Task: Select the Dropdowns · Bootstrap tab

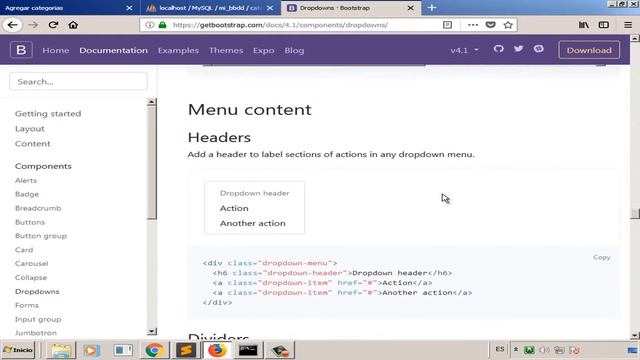Action: 351,8
